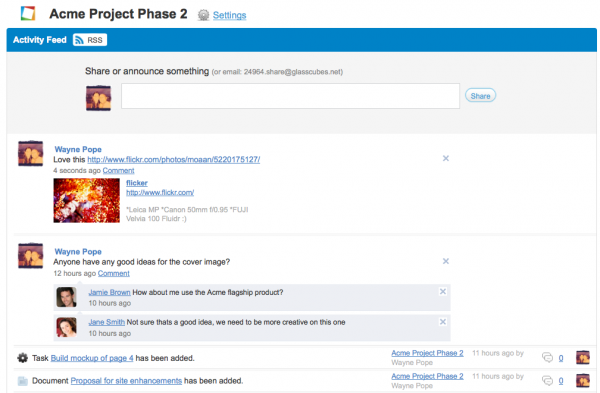This screenshot has width=600, height=393.
Task: Open Proposal for site enhancements document
Action: [x=126, y=381]
